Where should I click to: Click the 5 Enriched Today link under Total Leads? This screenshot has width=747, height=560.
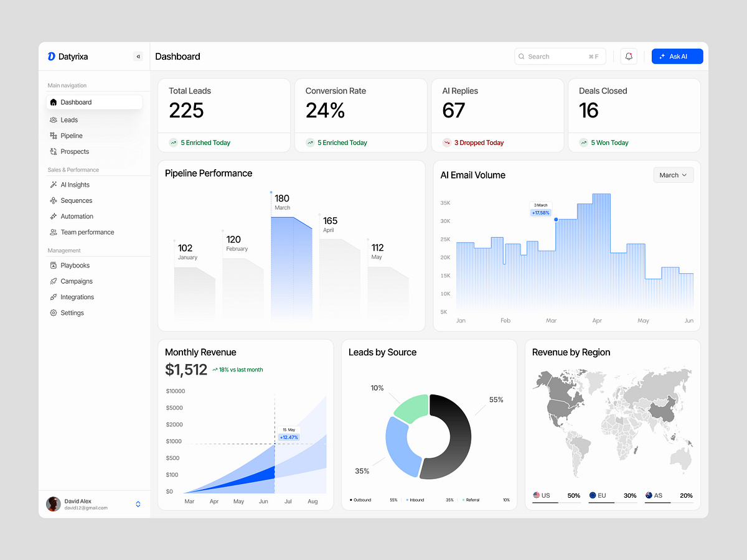point(205,142)
